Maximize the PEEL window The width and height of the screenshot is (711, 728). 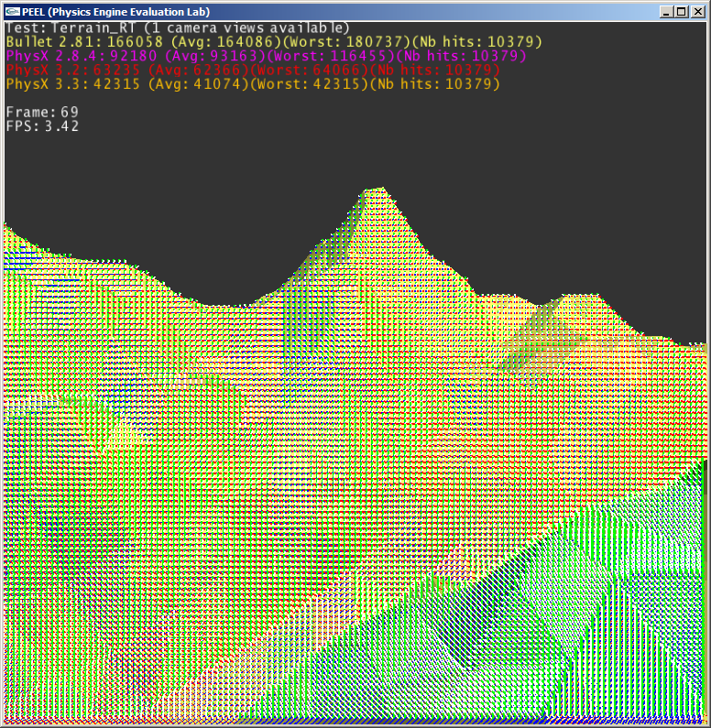[682, 12]
